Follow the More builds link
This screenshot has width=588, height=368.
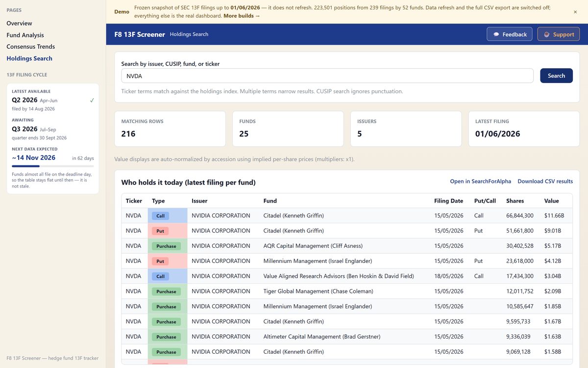[242, 16]
